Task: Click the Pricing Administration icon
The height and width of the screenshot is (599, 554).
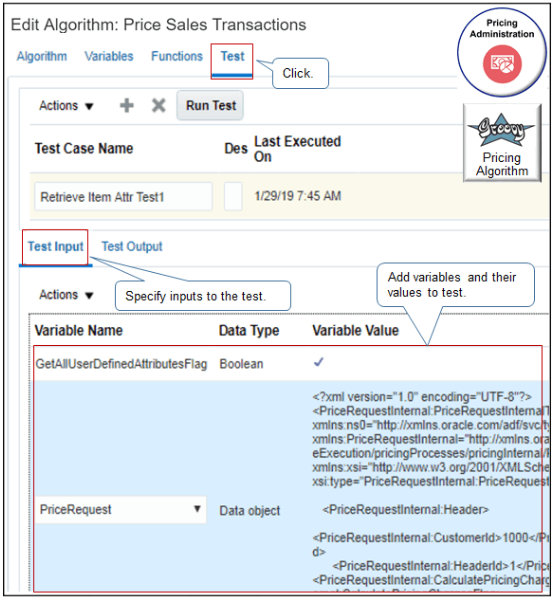Action: click(502, 52)
